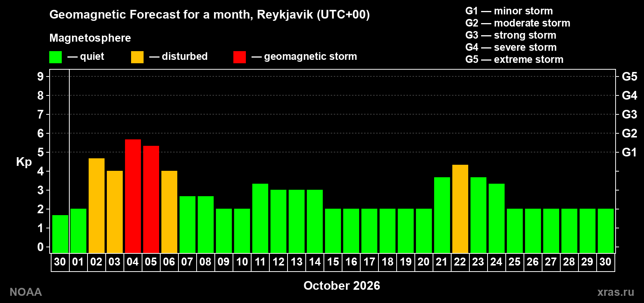The width and height of the screenshot is (644, 303).
Task: Click the 'G1' tick label on the right axis
Action: (630, 152)
